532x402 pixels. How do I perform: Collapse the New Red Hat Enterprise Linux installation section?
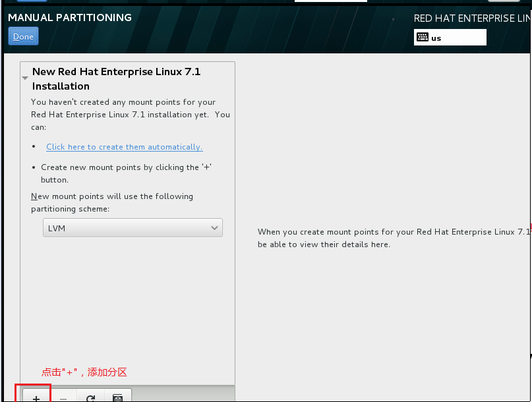point(25,78)
